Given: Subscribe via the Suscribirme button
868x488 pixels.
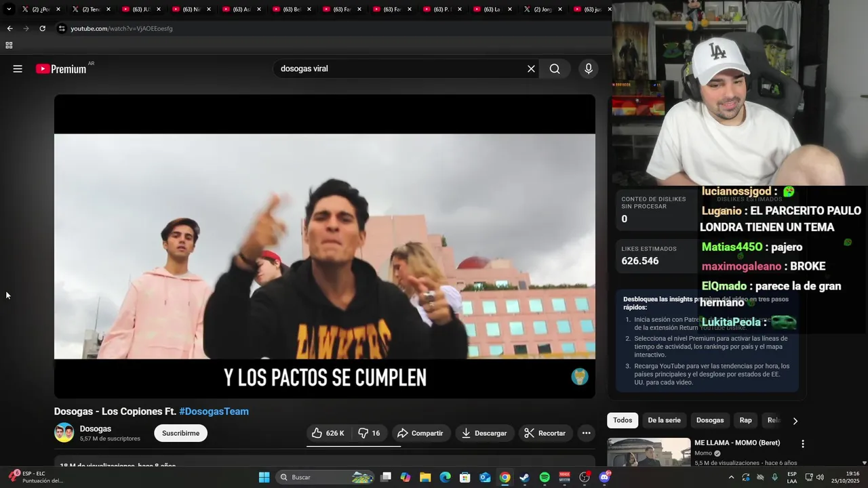Looking at the screenshot, I should tap(180, 433).
